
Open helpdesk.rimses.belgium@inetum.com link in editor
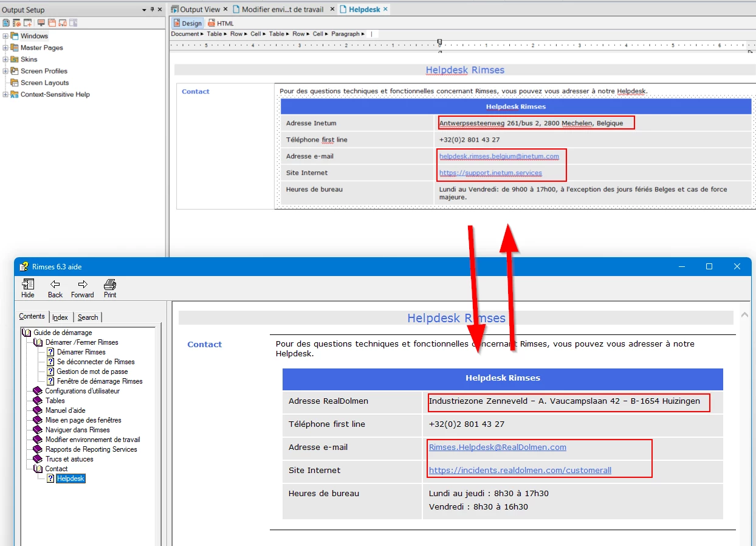[x=499, y=156]
